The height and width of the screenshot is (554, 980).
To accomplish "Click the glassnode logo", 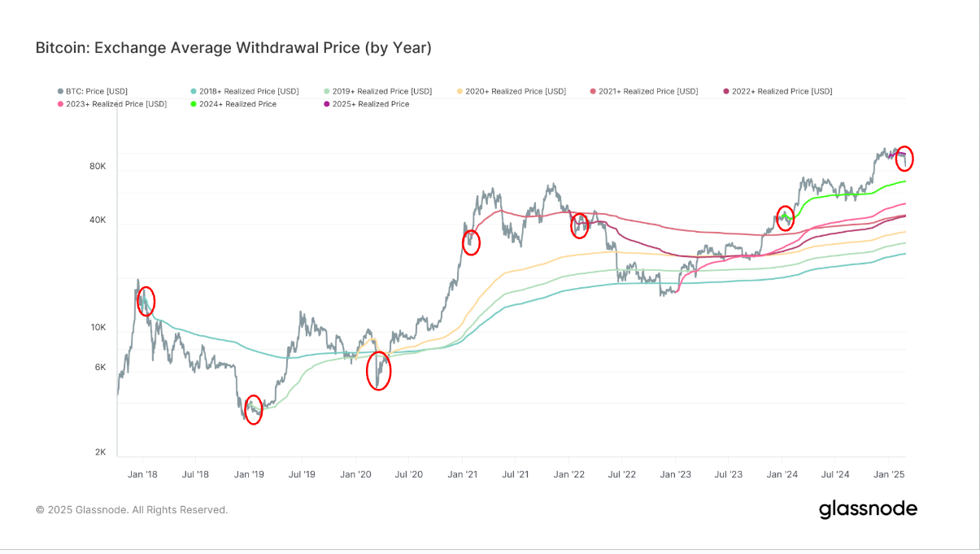I will (868, 510).
